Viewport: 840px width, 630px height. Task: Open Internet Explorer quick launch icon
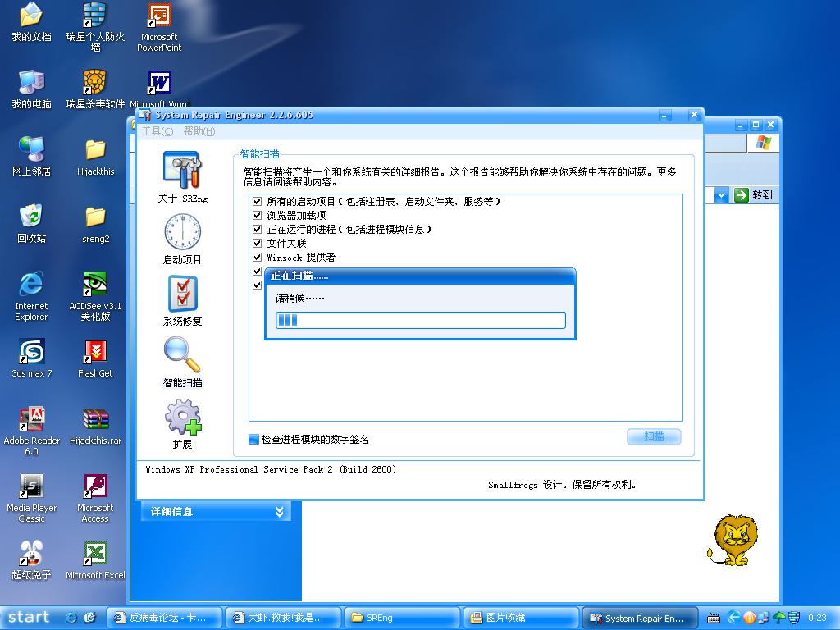(x=71, y=618)
